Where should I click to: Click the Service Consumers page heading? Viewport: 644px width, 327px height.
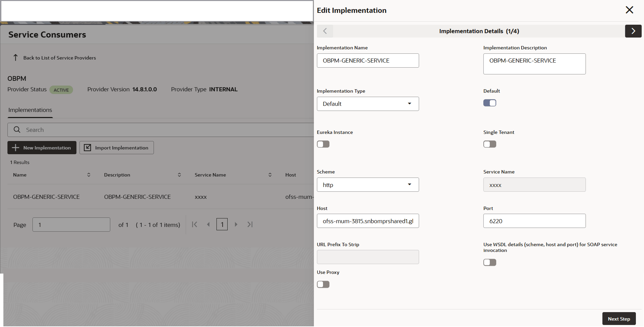(x=47, y=34)
